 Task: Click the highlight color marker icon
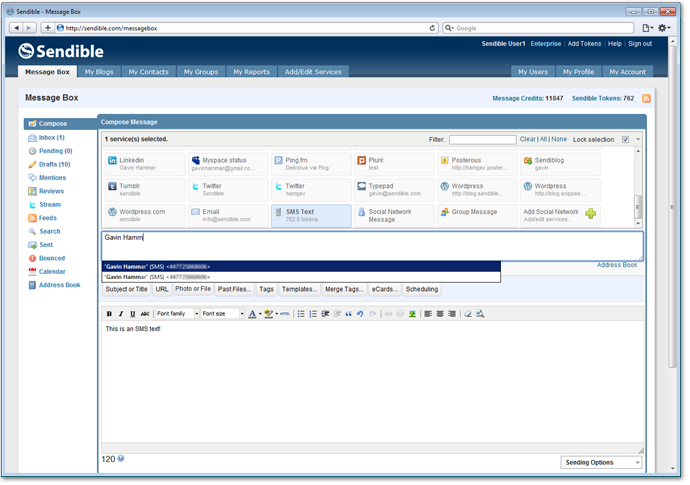pyautogui.click(x=268, y=315)
